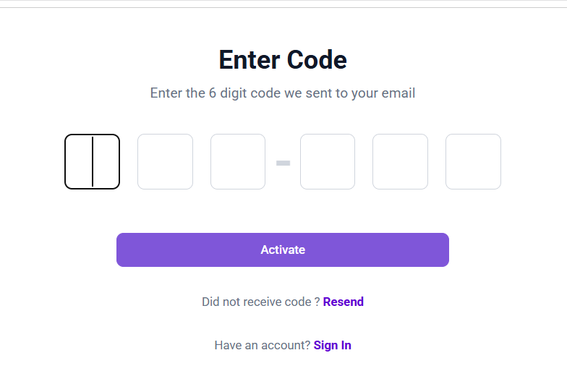
Task: Click the box with the blinking text cursor
Action: click(92, 162)
